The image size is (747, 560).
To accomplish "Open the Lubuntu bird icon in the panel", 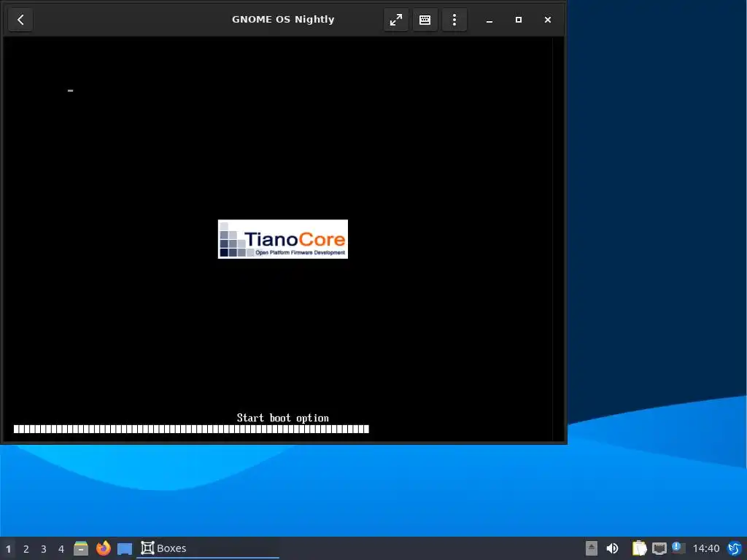I will 735,548.
